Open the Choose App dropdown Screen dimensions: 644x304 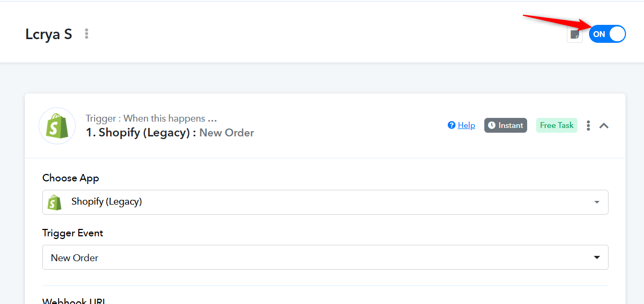(325, 202)
